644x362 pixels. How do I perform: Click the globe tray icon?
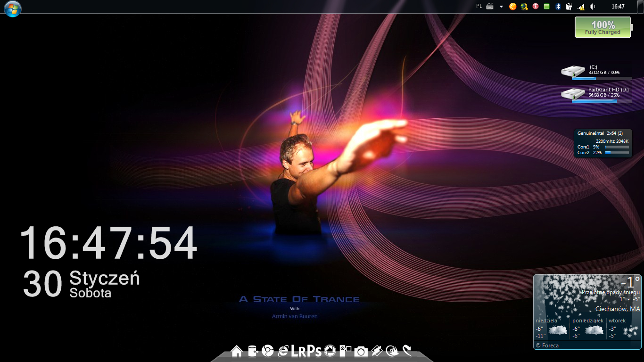coord(524,7)
